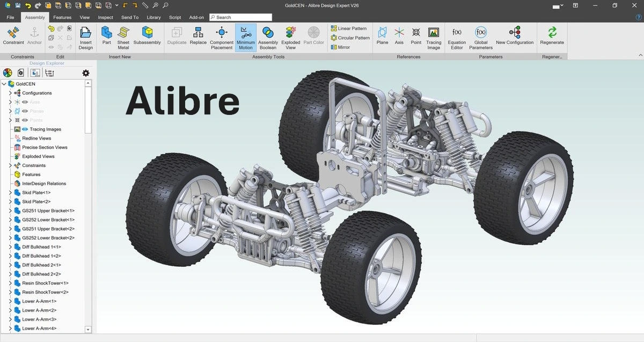
Task: Select the measure tool in the title bar
Action: (145, 5)
